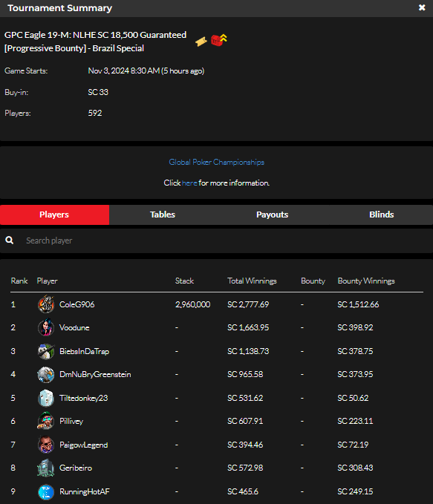Click bounty winnings SC 308.43
The height and width of the screenshot is (504, 433).
[x=355, y=468]
